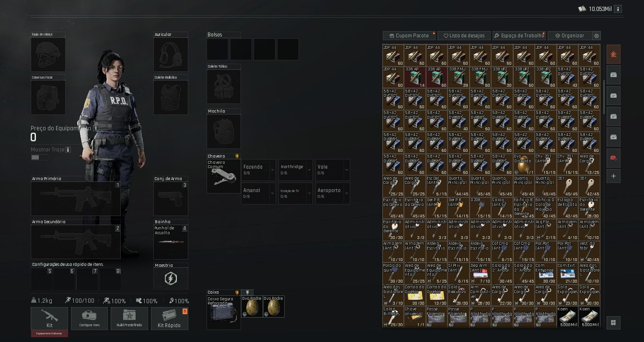Select the red storage box tab
This screenshot has height=342, width=644.
613,158
